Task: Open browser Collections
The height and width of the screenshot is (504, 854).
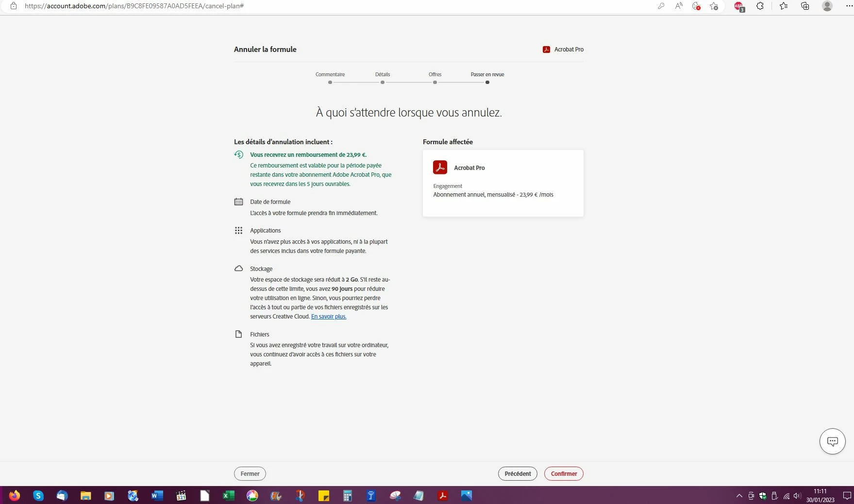Action: 805,6
